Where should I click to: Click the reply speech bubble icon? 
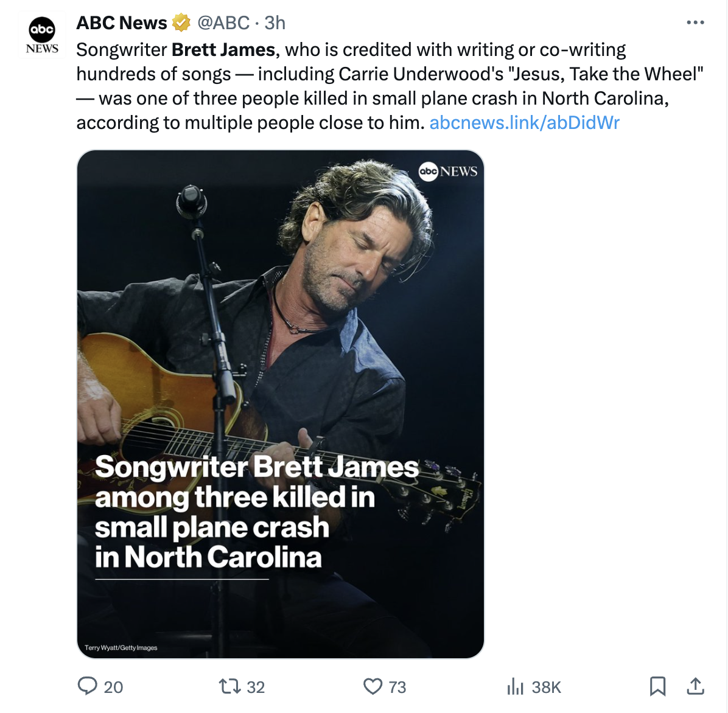pos(88,686)
